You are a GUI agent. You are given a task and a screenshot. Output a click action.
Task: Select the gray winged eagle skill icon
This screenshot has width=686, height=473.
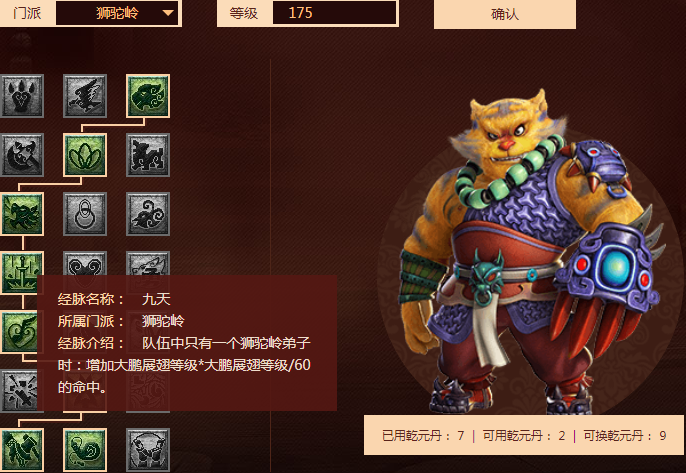tap(85, 96)
